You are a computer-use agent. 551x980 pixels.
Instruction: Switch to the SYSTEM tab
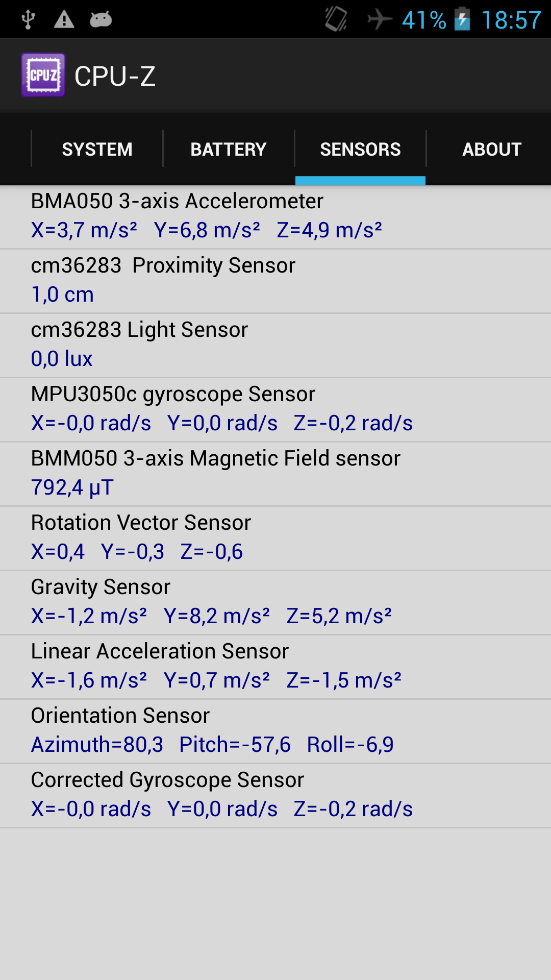tap(97, 149)
